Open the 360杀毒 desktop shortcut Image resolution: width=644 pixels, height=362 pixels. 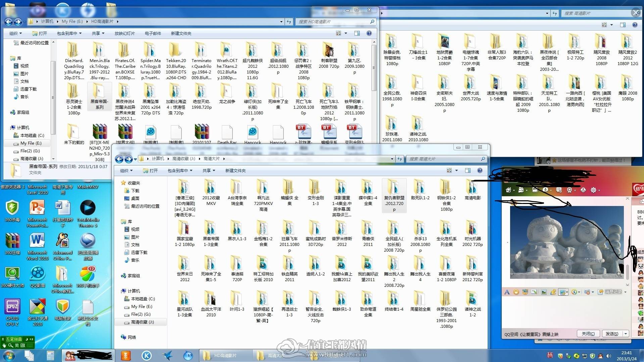click(x=12, y=211)
